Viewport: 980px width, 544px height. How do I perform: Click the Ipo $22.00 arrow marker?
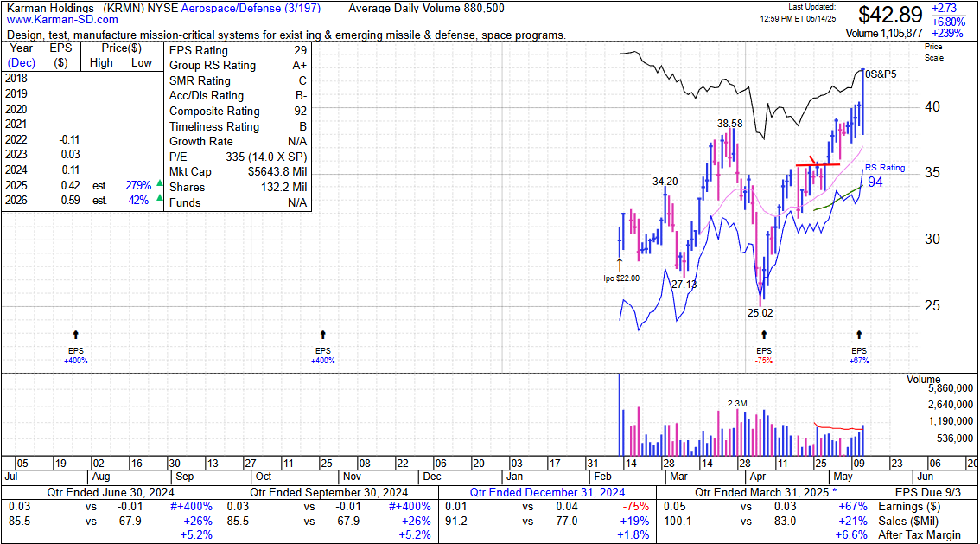point(620,266)
